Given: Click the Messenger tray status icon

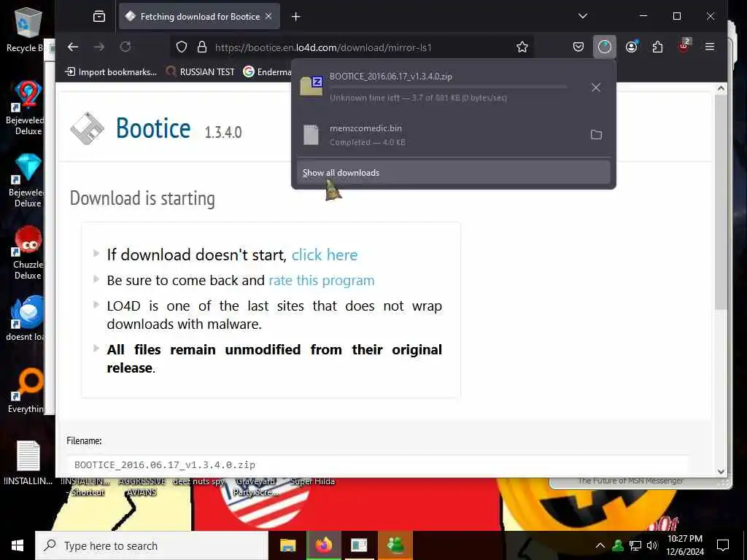Looking at the screenshot, I should [x=618, y=545].
